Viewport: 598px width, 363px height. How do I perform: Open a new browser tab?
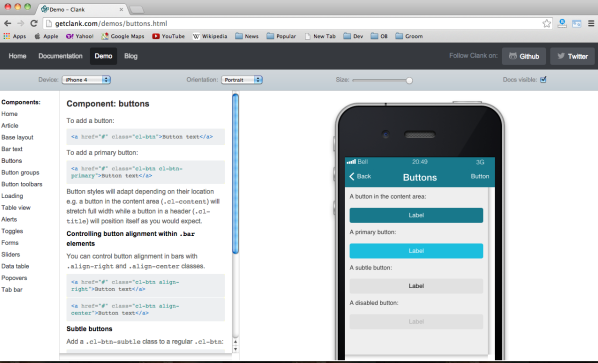tap(137, 9)
